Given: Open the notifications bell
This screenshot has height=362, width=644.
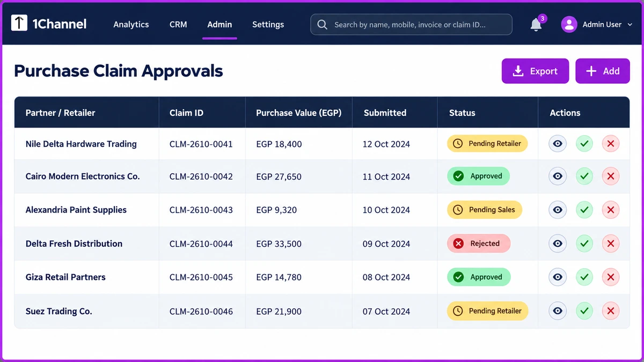Looking at the screenshot, I should (x=536, y=24).
